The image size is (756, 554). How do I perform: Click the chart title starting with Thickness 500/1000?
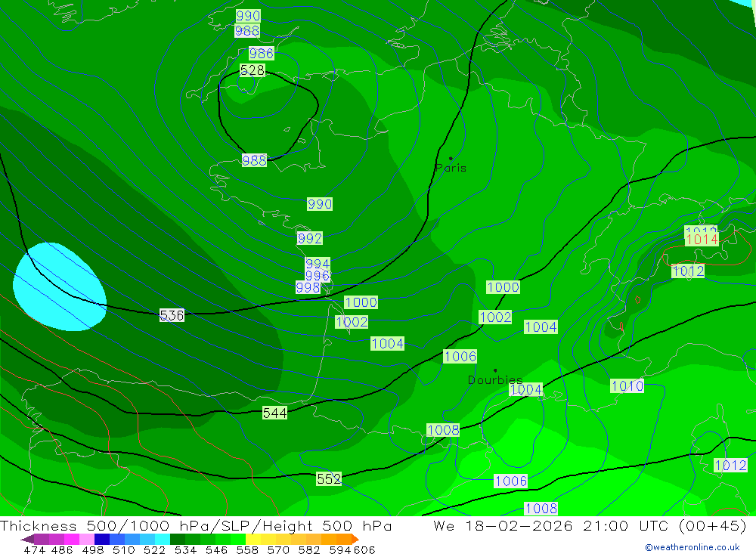196,525
